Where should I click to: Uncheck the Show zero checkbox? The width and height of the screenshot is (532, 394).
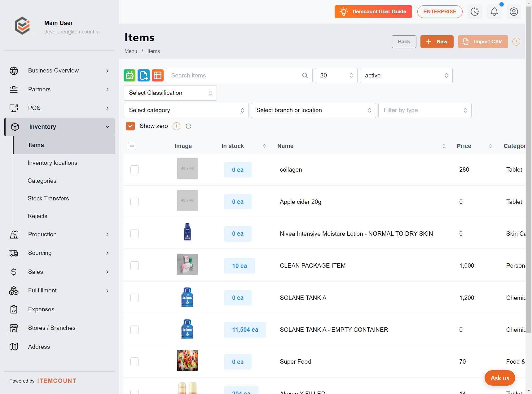click(130, 126)
